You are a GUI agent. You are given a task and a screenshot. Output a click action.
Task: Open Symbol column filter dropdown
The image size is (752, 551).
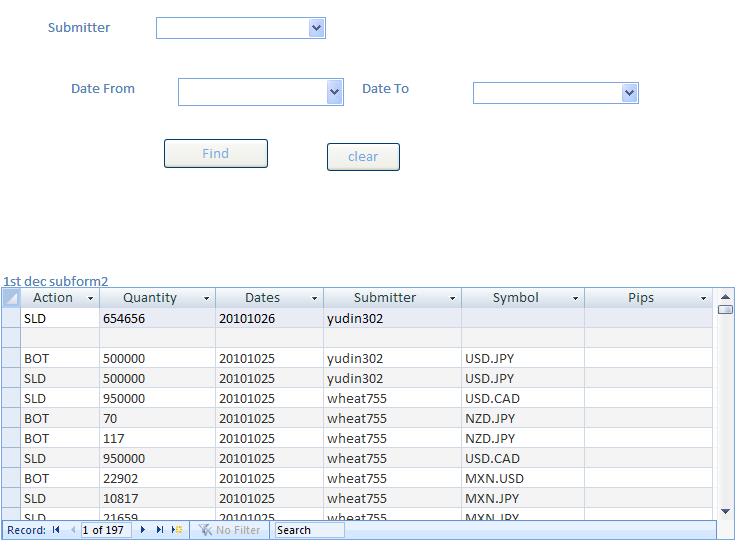[x=575, y=298]
